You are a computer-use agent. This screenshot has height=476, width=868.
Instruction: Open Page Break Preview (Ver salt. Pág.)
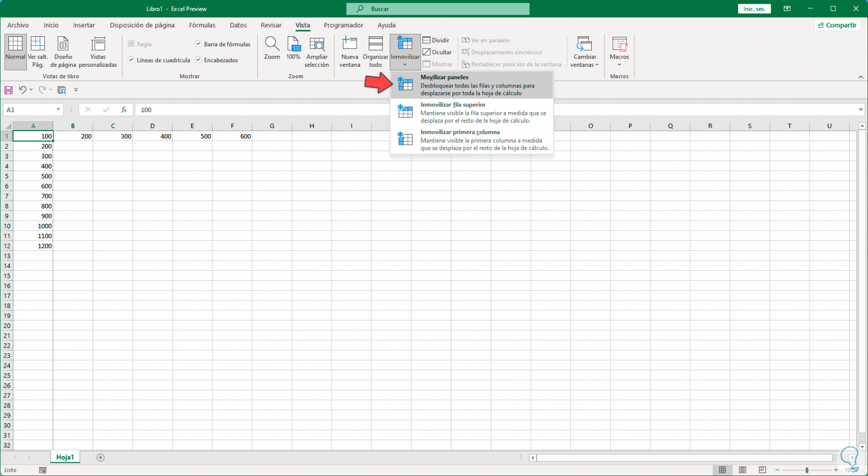tap(38, 52)
